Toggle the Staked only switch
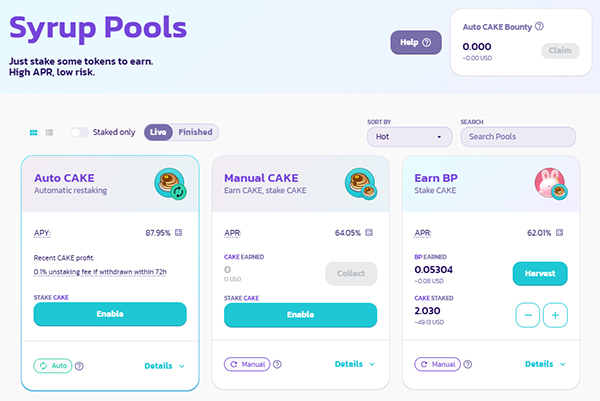Viewport: 600px width, 401px height. pyautogui.click(x=80, y=132)
